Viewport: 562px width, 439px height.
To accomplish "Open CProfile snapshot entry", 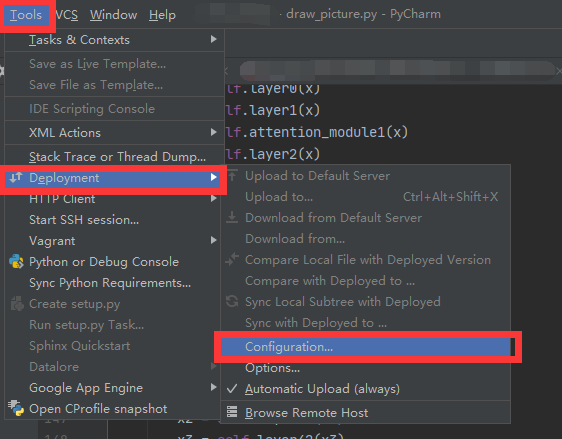I will pyautogui.click(x=114, y=409).
